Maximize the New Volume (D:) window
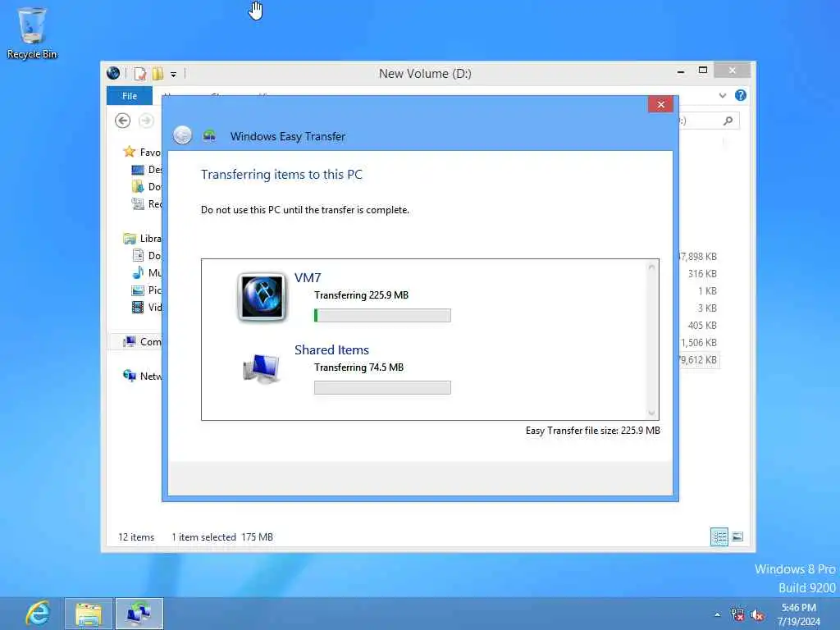Image resolution: width=840 pixels, height=630 pixels. point(703,71)
